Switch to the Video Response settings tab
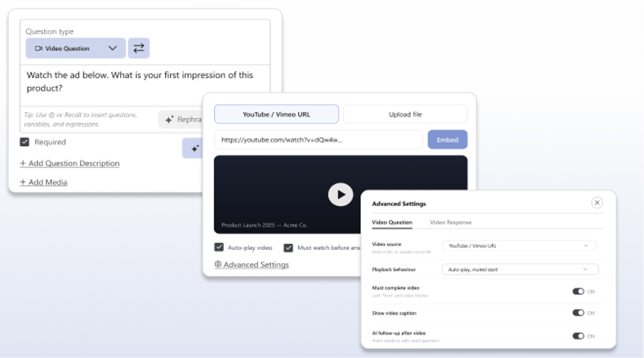The image size is (644, 358). click(x=451, y=222)
